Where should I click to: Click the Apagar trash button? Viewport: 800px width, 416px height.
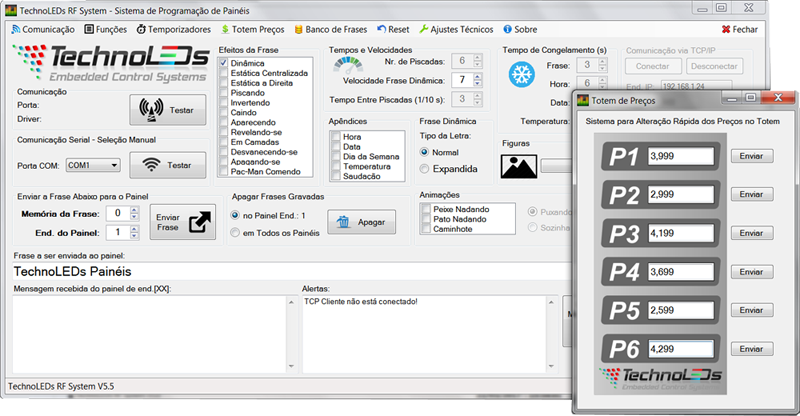coord(361,222)
